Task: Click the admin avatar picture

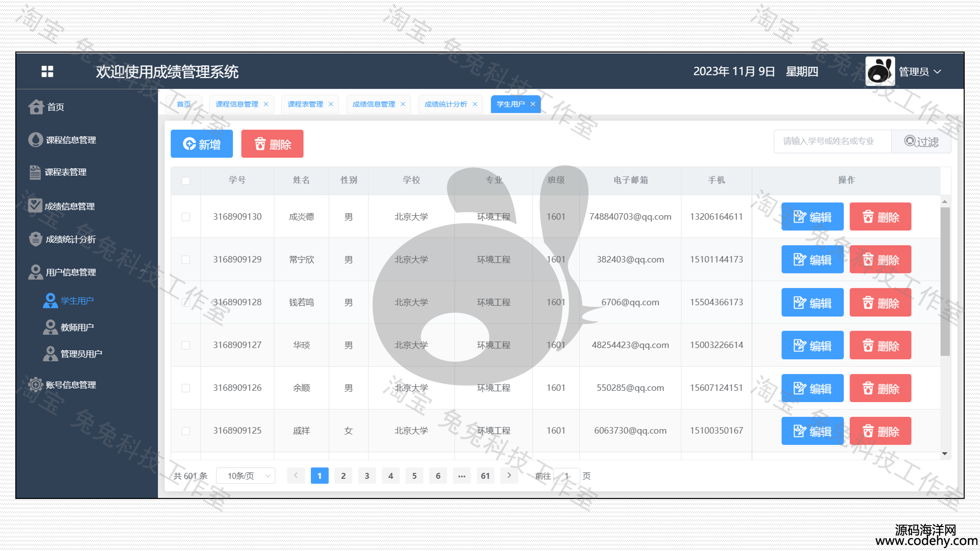Action: pyautogui.click(x=879, y=71)
